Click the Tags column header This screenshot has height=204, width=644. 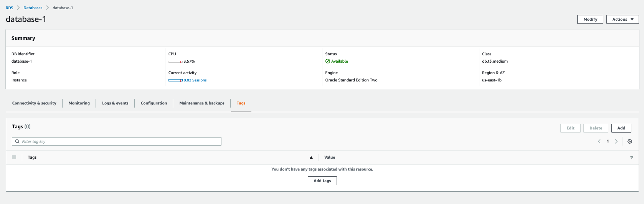pos(32,158)
